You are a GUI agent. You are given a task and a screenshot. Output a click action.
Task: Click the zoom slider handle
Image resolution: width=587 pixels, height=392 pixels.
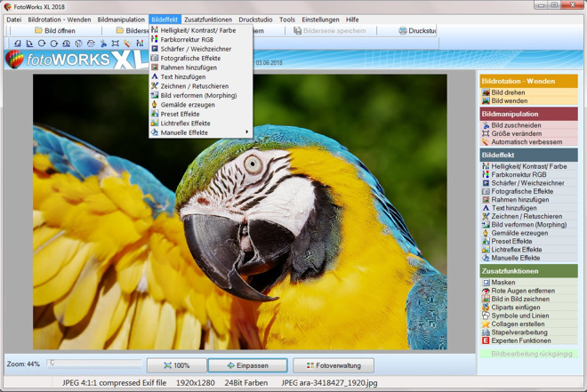coord(52,363)
